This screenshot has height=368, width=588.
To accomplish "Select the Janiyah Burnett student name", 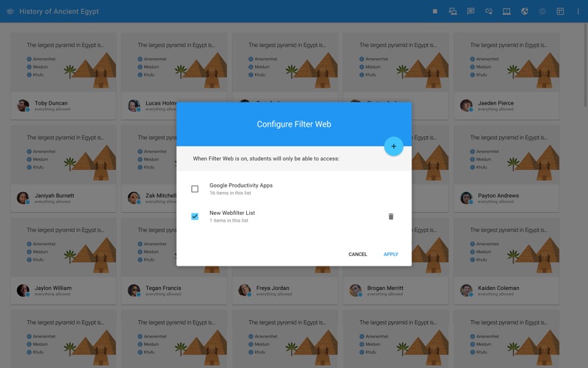I will (54, 196).
